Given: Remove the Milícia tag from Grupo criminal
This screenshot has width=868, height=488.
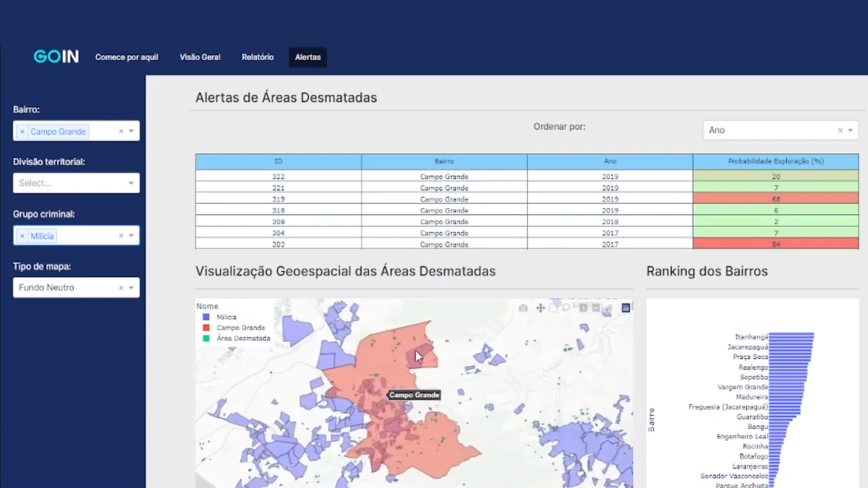Looking at the screenshot, I should (22, 236).
